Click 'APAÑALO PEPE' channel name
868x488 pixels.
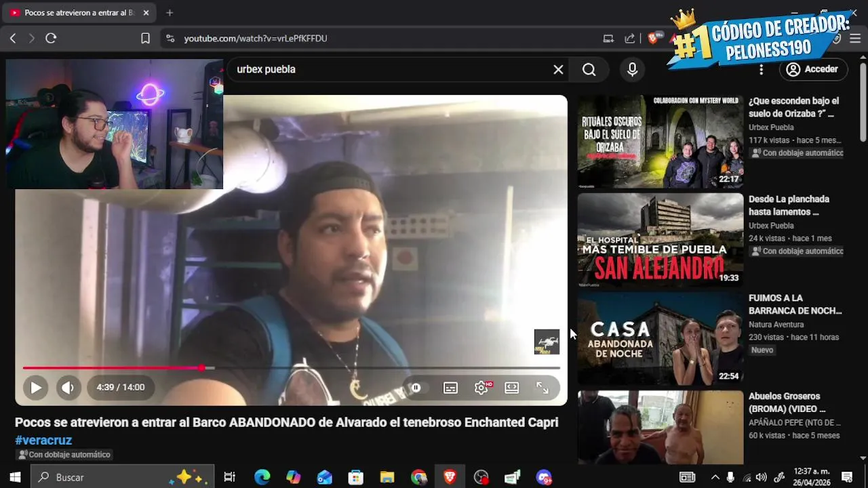click(794, 423)
